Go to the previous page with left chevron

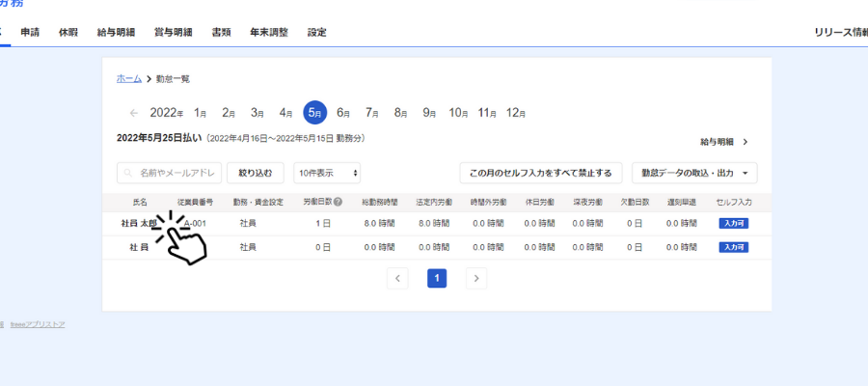397,278
